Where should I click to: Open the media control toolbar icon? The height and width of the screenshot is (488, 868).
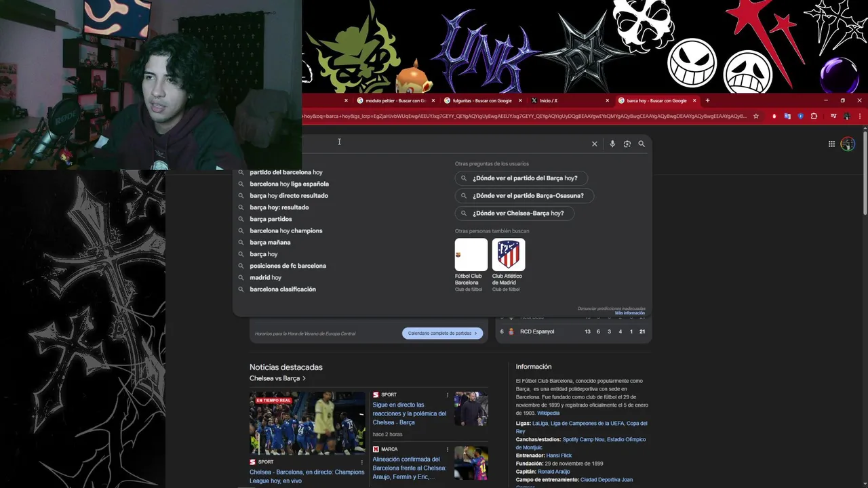point(833,116)
